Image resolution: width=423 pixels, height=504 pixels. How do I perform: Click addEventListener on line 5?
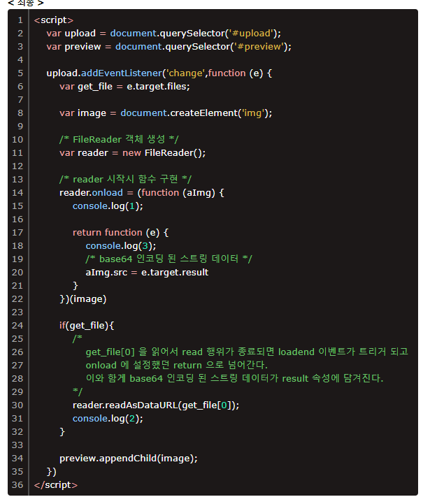[122, 73]
